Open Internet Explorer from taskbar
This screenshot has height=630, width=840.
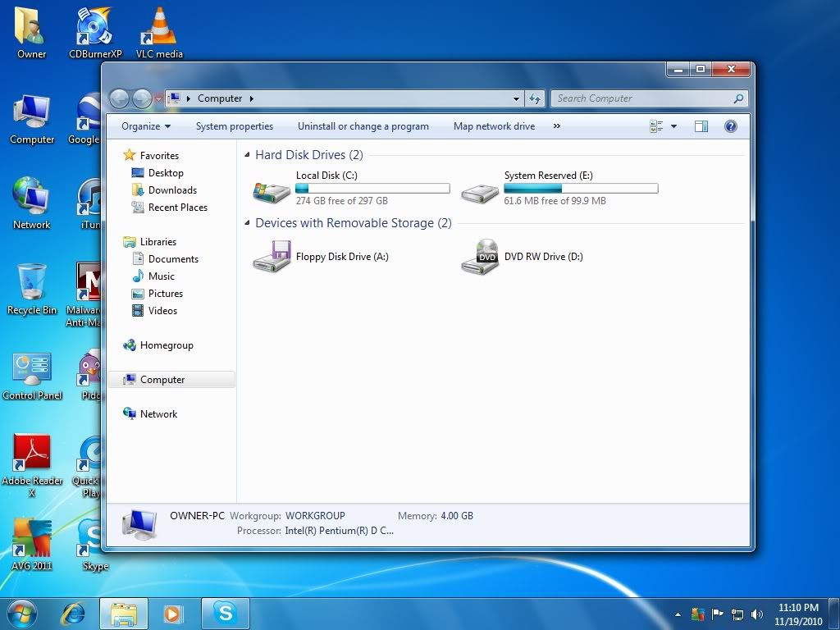pos(73,614)
